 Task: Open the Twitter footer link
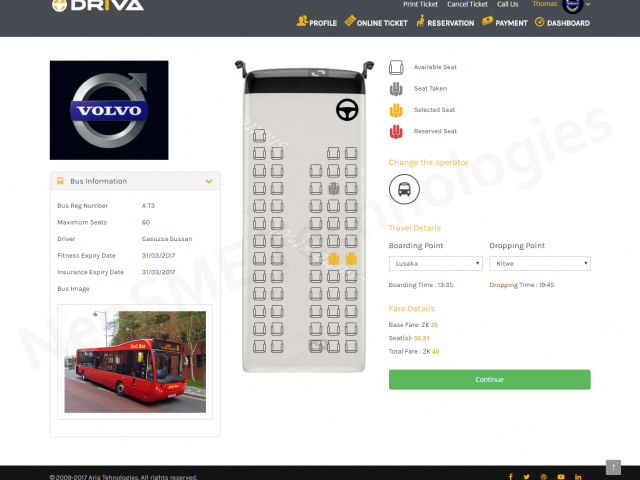pyautogui.click(x=526, y=477)
